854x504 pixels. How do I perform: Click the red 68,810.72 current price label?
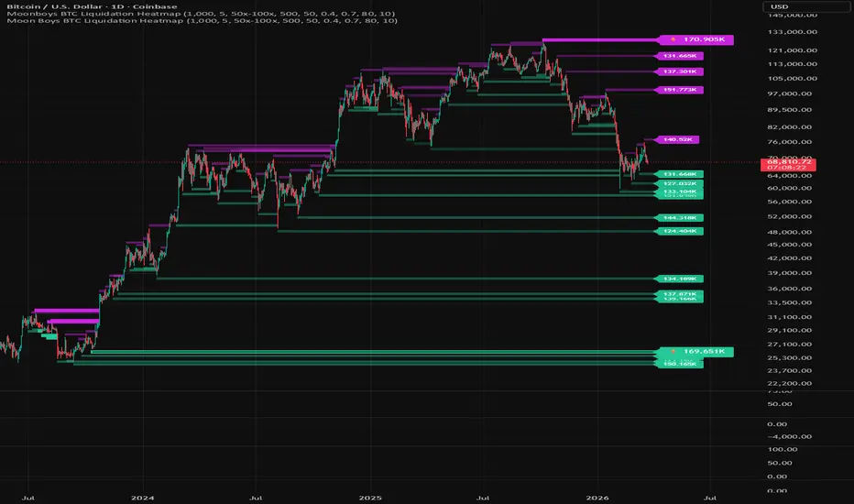point(788,165)
